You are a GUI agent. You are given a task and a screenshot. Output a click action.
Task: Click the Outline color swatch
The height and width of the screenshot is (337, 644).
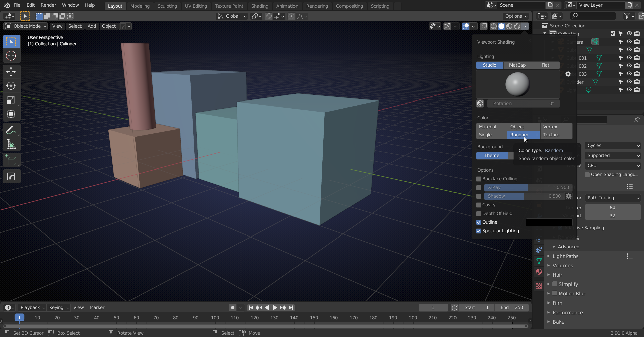point(549,222)
